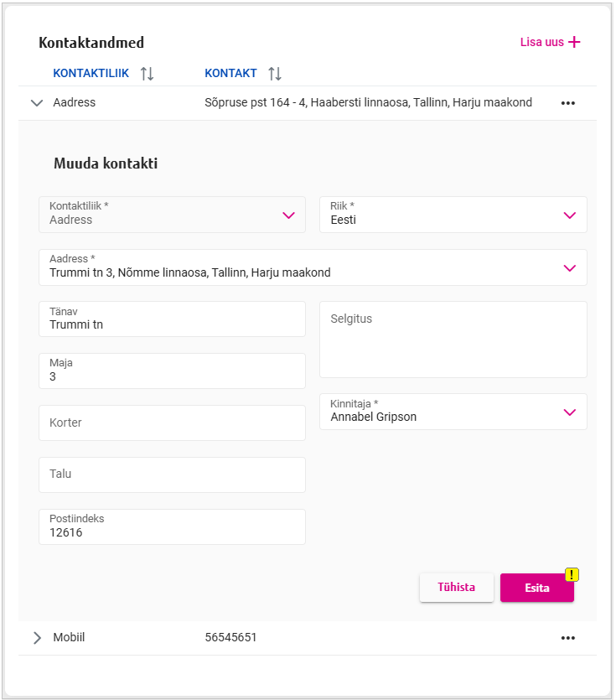The image size is (616, 700).
Task: Focus the Postiindeks field with 12616
Action: click(172, 526)
